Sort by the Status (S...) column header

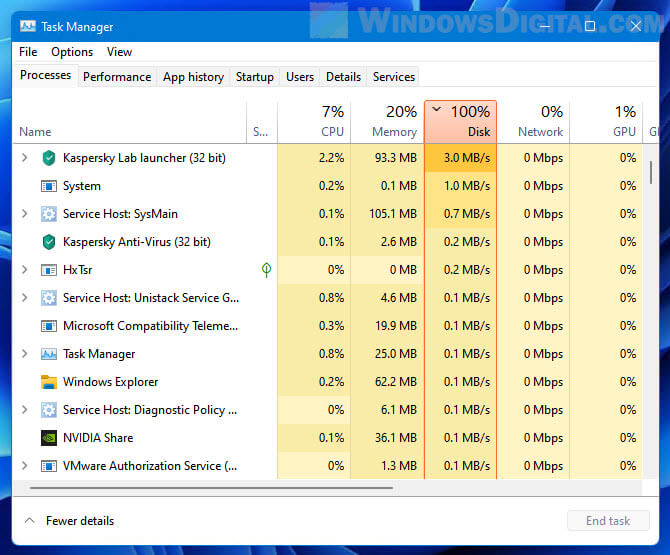pos(262,123)
